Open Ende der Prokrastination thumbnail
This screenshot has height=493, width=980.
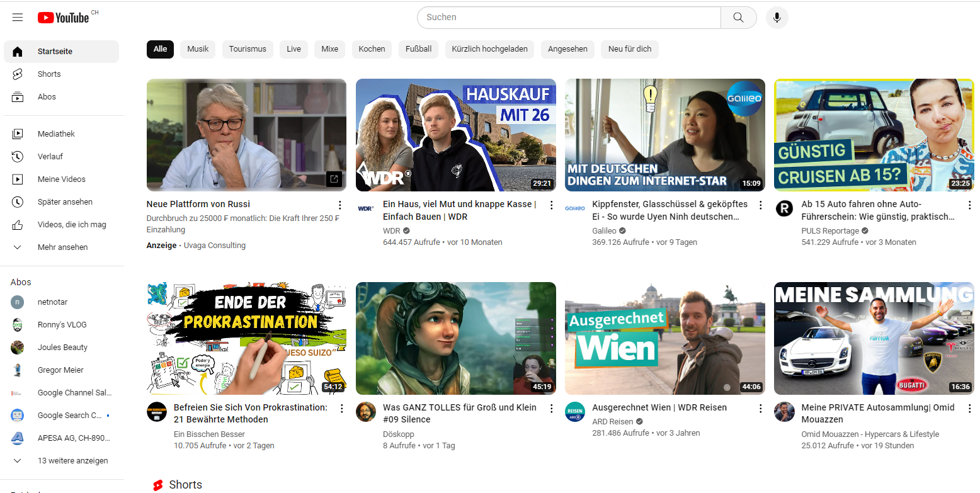coord(246,338)
